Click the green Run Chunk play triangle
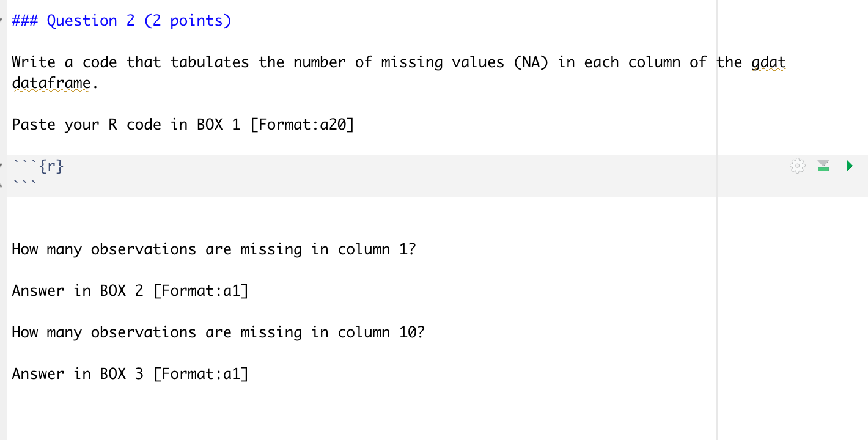The width and height of the screenshot is (868, 440). [850, 166]
